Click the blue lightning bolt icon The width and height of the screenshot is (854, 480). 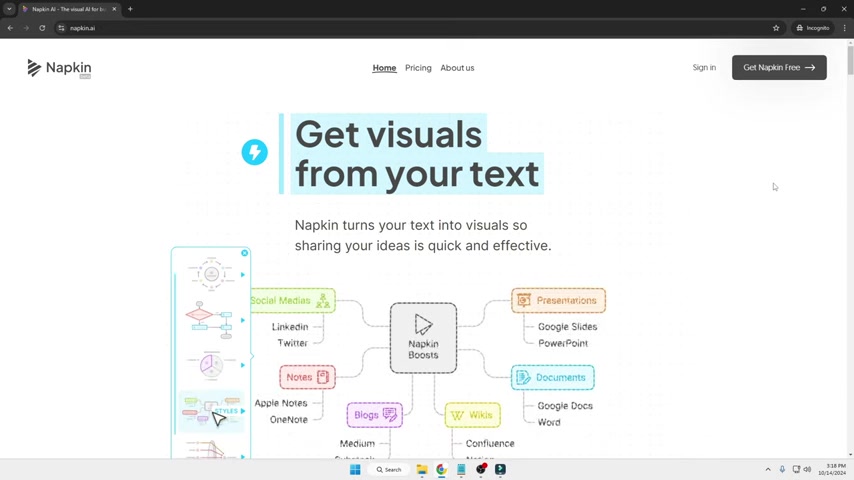(x=255, y=152)
